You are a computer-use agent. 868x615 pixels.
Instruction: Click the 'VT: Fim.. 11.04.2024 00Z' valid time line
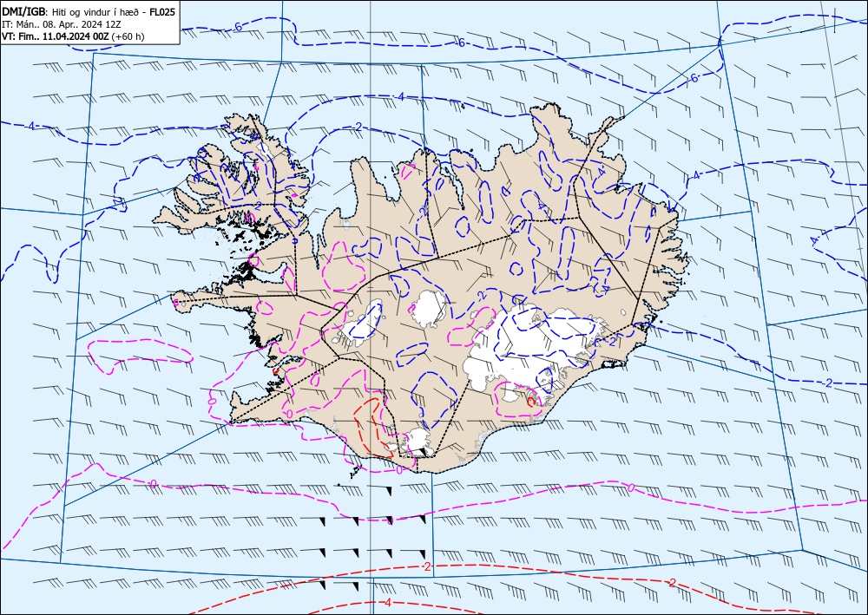point(73,36)
